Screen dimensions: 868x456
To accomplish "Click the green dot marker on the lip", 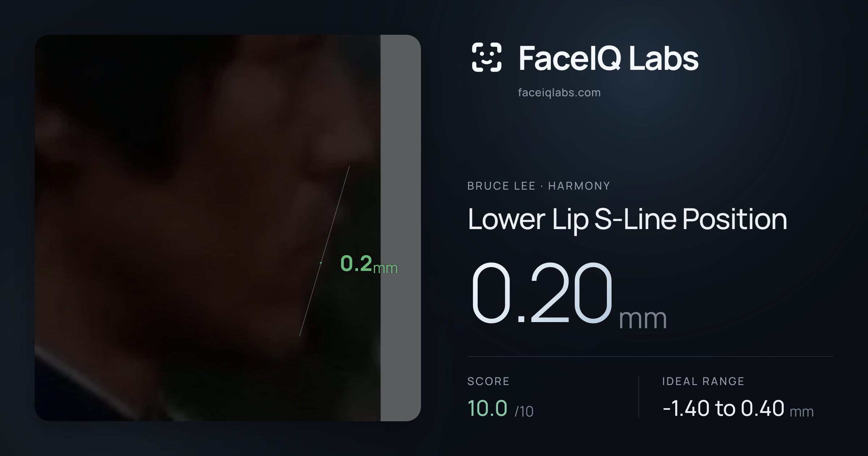I will click(321, 263).
